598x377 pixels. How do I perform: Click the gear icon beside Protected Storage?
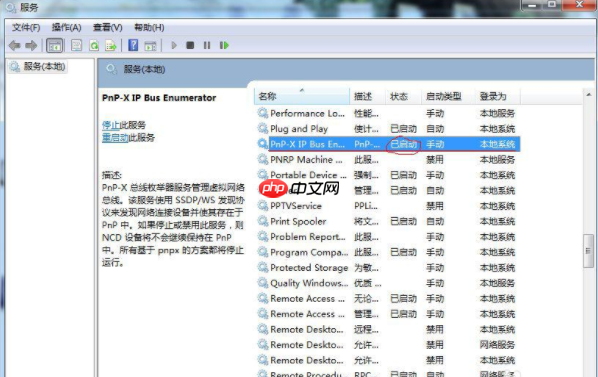coord(263,268)
